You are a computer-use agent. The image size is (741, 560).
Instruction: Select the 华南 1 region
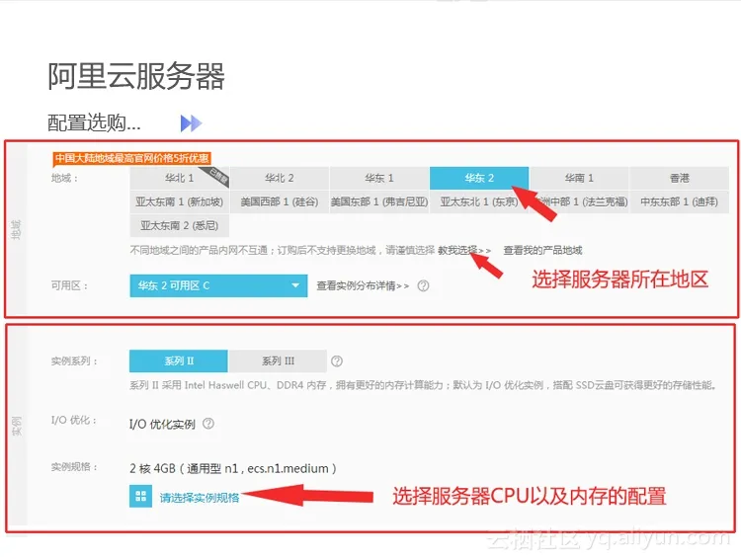coord(579,178)
